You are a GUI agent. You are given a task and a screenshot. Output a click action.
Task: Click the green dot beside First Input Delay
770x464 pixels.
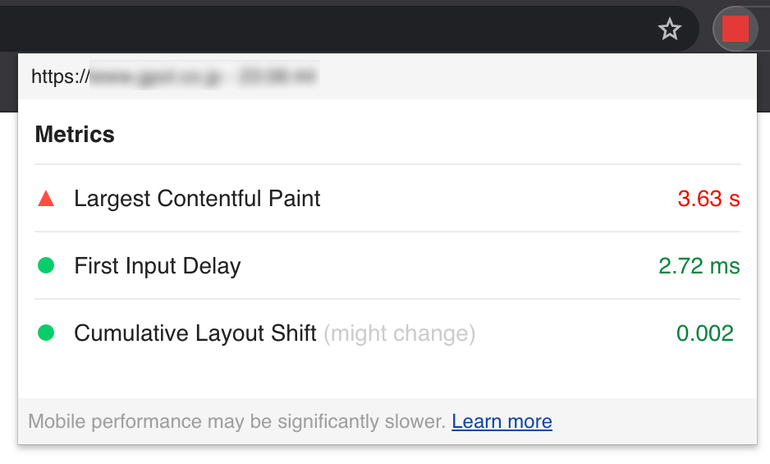(46, 266)
